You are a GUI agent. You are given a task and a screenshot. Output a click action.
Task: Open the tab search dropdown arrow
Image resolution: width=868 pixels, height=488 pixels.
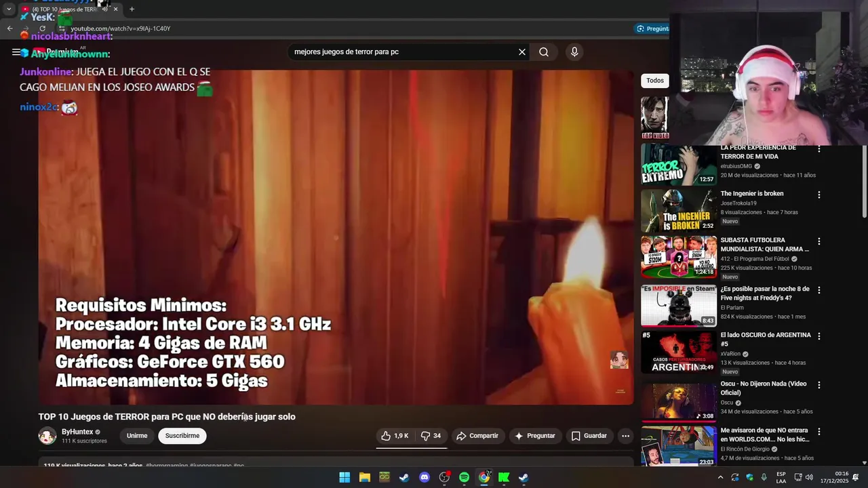(9, 9)
